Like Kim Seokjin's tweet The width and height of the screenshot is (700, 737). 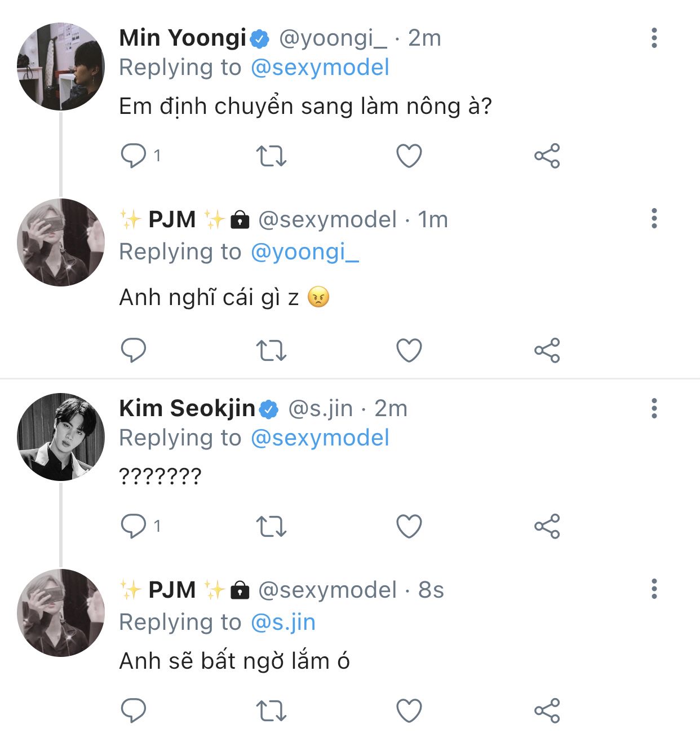point(409,527)
